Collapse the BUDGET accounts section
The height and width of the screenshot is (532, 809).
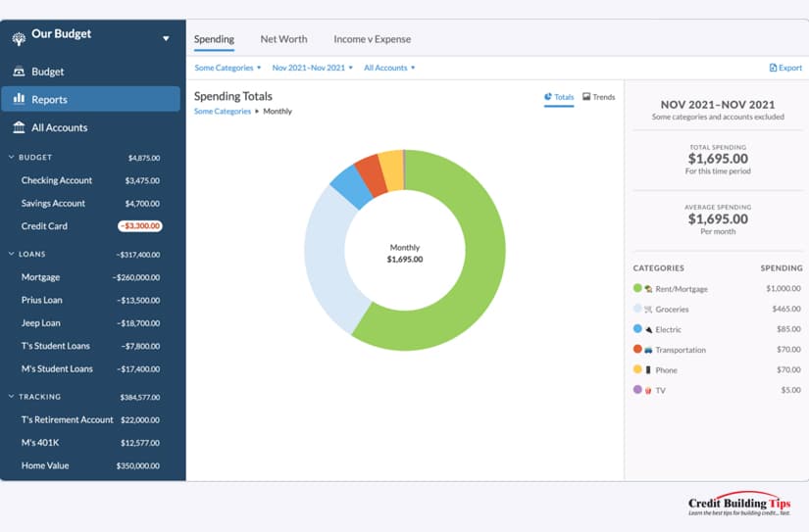[x=12, y=157]
